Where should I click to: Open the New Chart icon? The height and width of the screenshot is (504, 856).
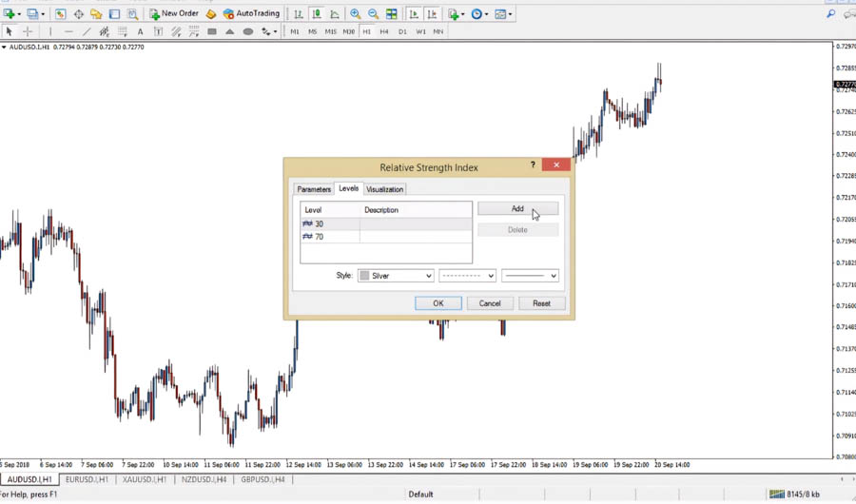click(x=9, y=13)
